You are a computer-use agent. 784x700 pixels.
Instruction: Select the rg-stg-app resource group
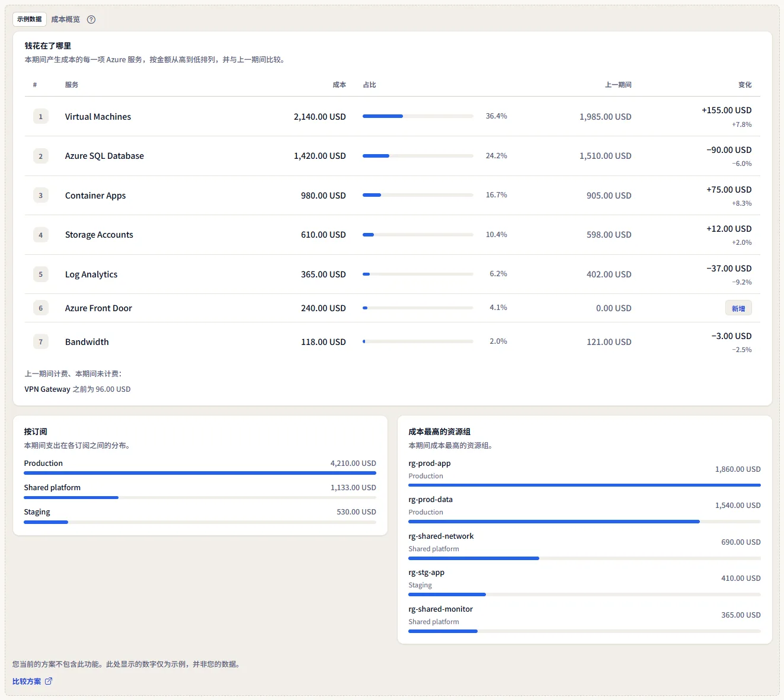584,581
